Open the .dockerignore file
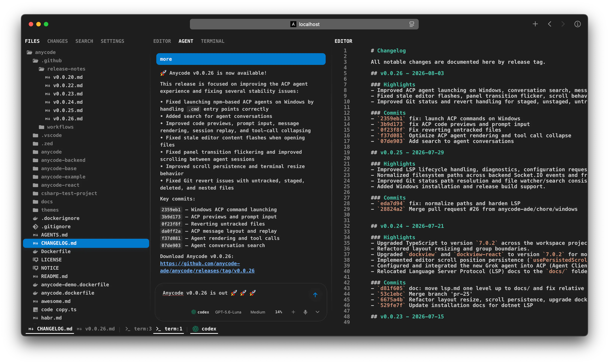This screenshot has height=364, width=609. coord(56,218)
